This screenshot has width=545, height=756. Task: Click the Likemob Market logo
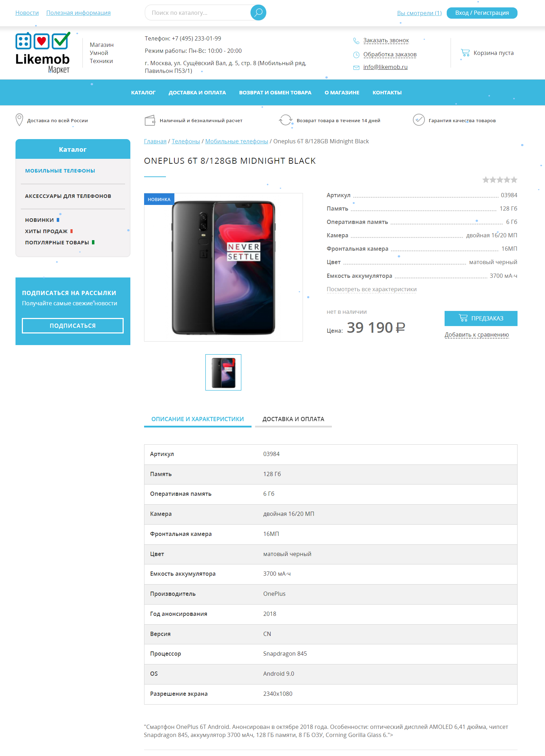pos(43,53)
